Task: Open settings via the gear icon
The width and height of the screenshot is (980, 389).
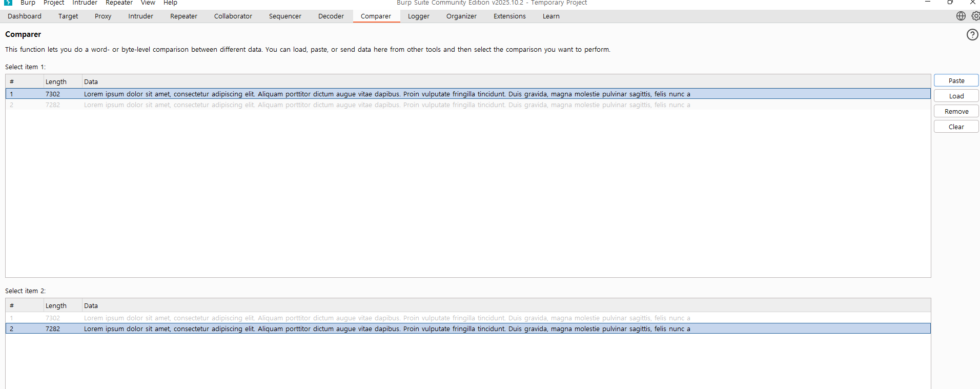Action: (975, 16)
